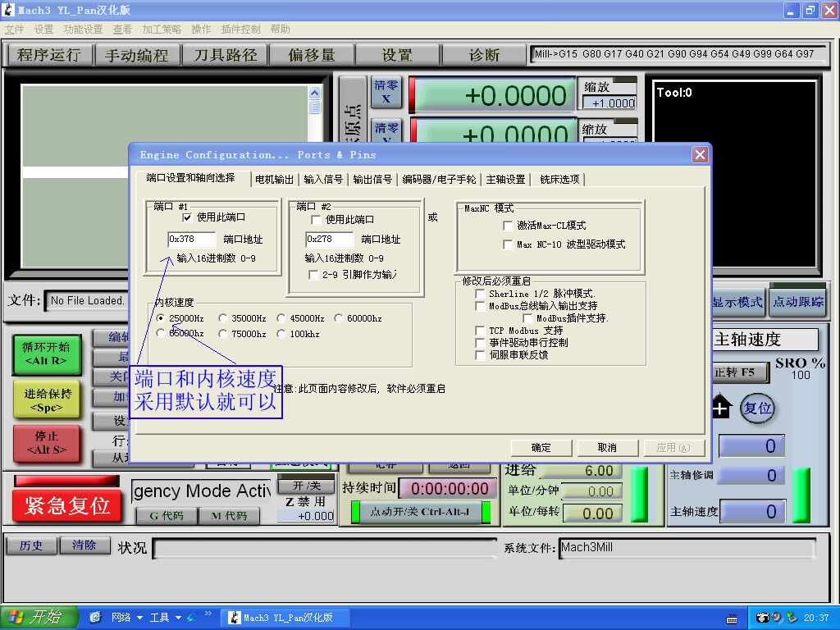Click round 复位 spindle override button

tap(757, 409)
